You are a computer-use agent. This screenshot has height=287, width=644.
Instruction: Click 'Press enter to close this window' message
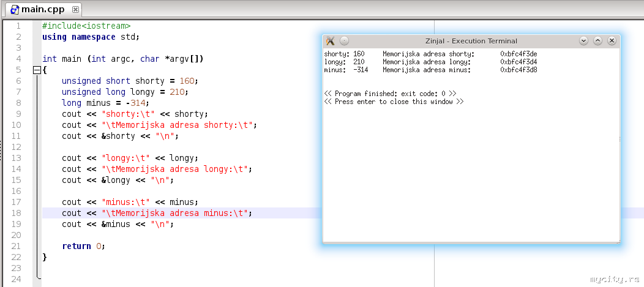tap(394, 102)
